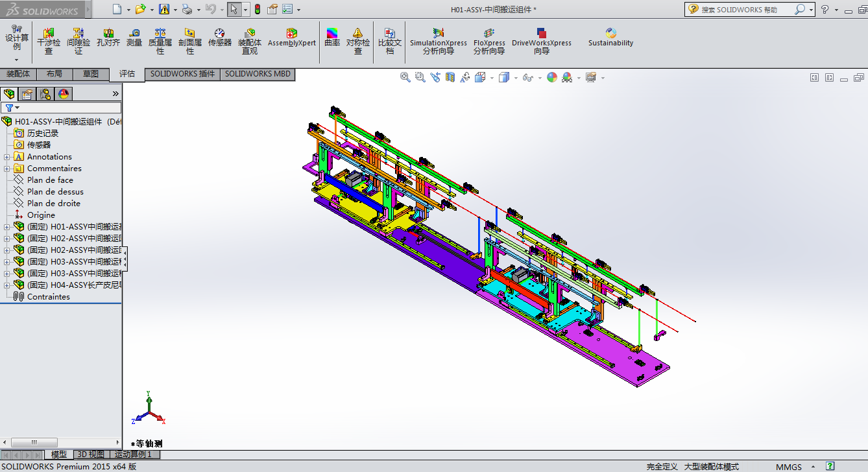868x472 pixels.
Task: Open the Sustainability tool
Action: tap(610, 38)
